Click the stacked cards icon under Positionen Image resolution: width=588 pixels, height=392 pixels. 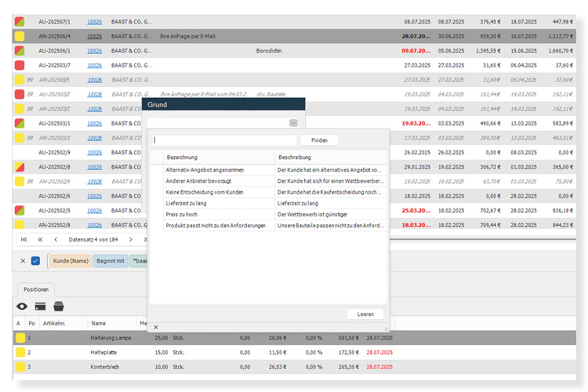[x=59, y=306]
